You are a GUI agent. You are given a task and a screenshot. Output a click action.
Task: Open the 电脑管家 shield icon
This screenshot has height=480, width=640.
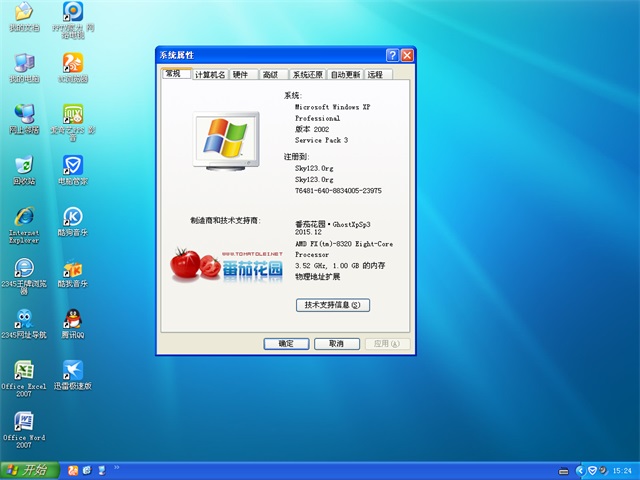pyautogui.click(x=72, y=166)
